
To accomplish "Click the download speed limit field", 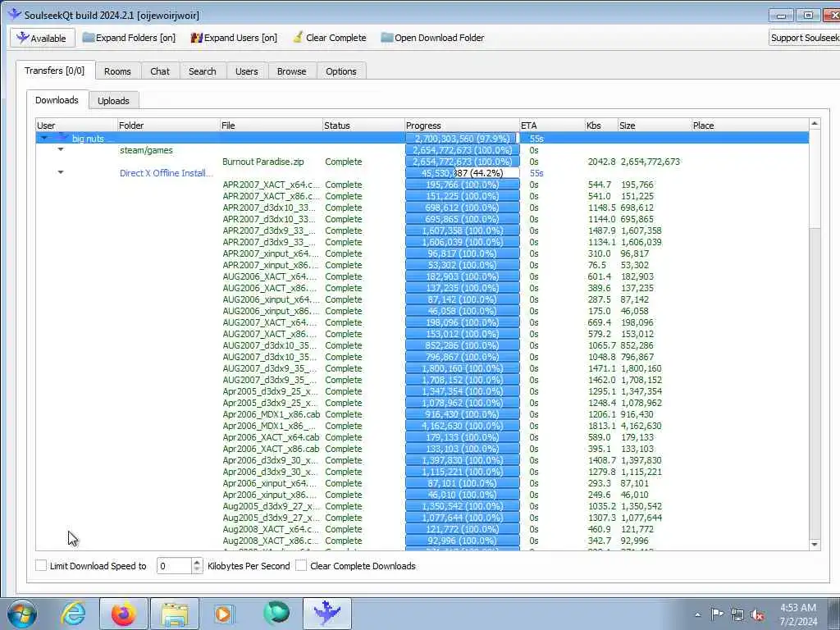I will (174, 566).
